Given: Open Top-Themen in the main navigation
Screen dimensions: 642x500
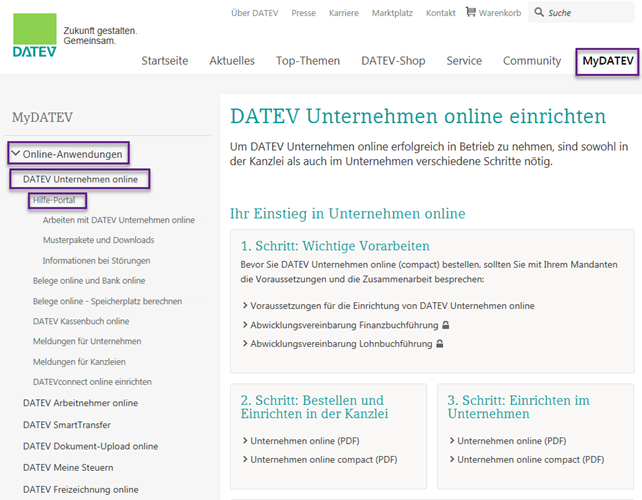Looking at the screenshot, I should tap(308, 61).
